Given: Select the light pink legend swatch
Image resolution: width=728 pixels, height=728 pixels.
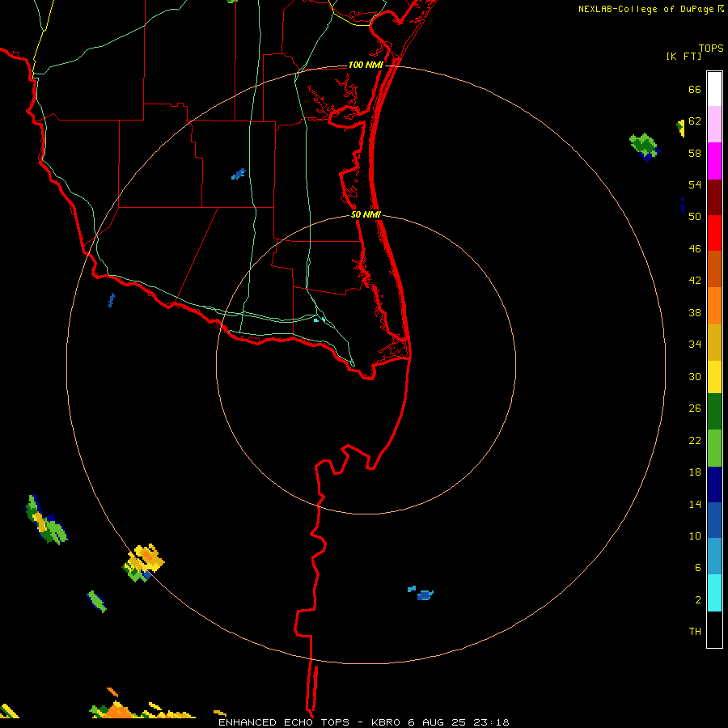Looking at the screenshot, I should 714,124.
